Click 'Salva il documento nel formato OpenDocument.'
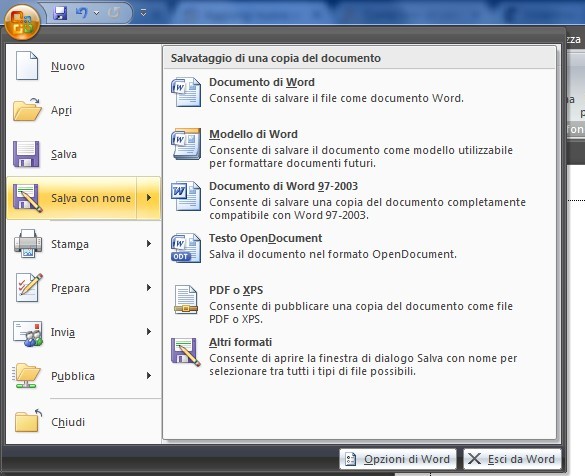The height and width of the screenshot is (476, 585). [333, 254]
